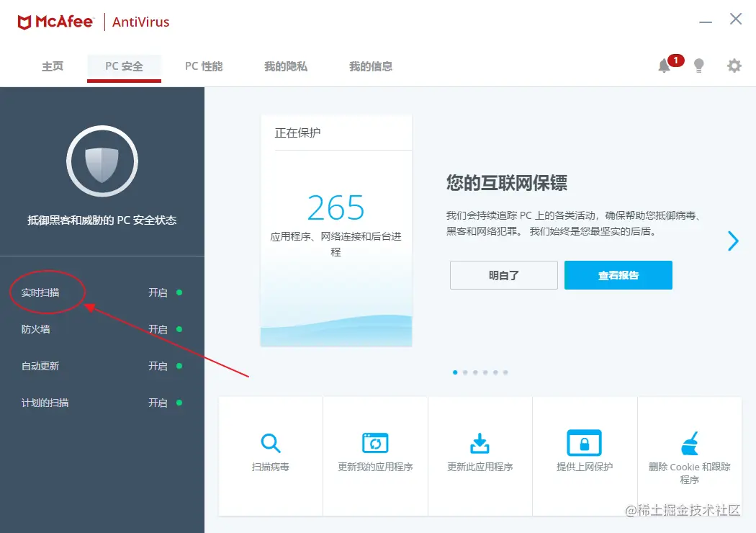Screen dimensions: 756x533
Task: Click the 265 protected items count
Action: pos(336,208)
